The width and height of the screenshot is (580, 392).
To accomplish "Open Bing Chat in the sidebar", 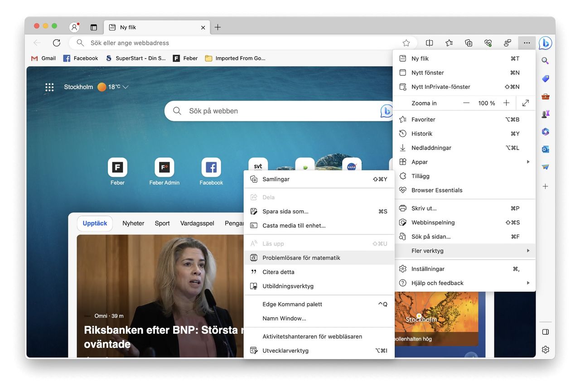I will click(x=545, y=43).
